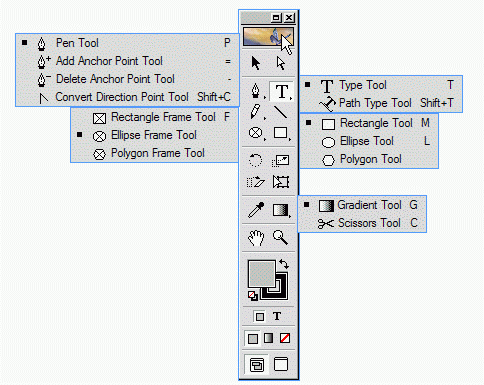Expand the Gradient tool flyout in toolbox

(281, 210)
